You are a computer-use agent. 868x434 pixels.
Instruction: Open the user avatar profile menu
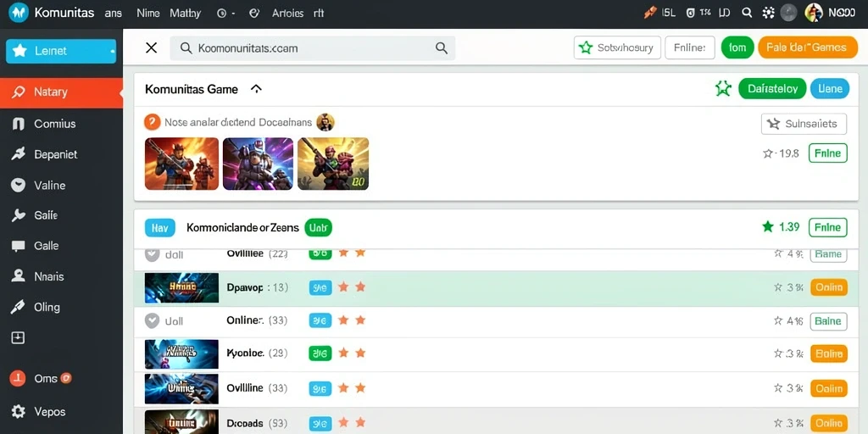tap(813, 13)
